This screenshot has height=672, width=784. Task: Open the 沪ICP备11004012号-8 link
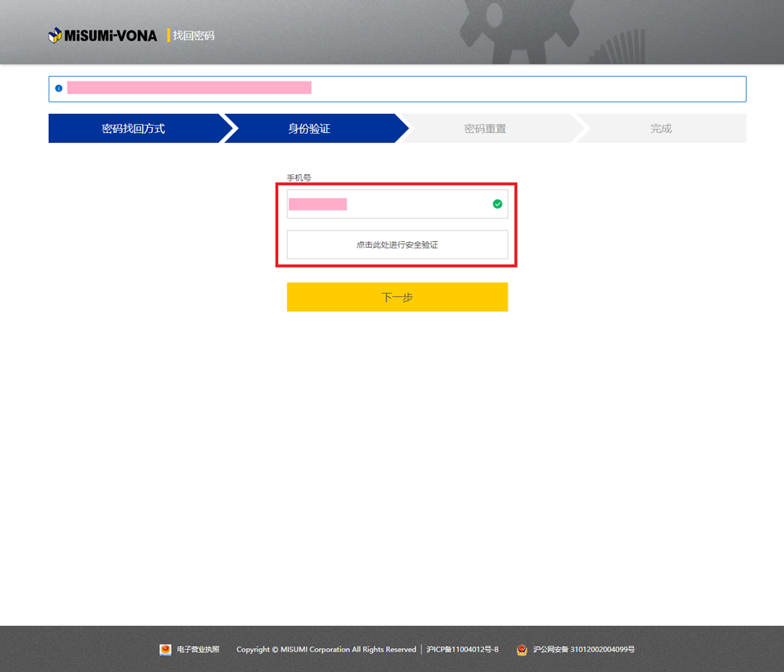click(x=462, y=650)
